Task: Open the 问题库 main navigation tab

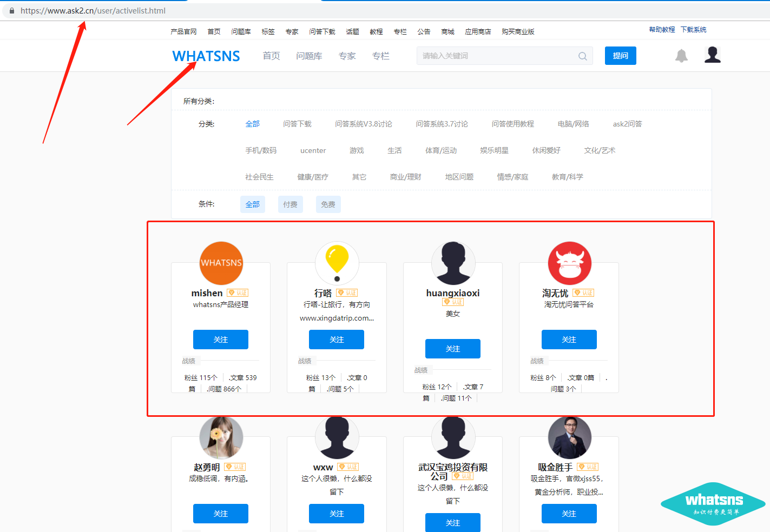Action: [309, 56]
